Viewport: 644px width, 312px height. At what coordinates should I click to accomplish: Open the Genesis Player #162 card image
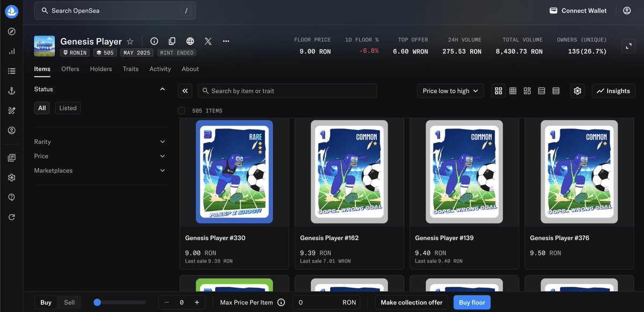click(x=349, y=172)
